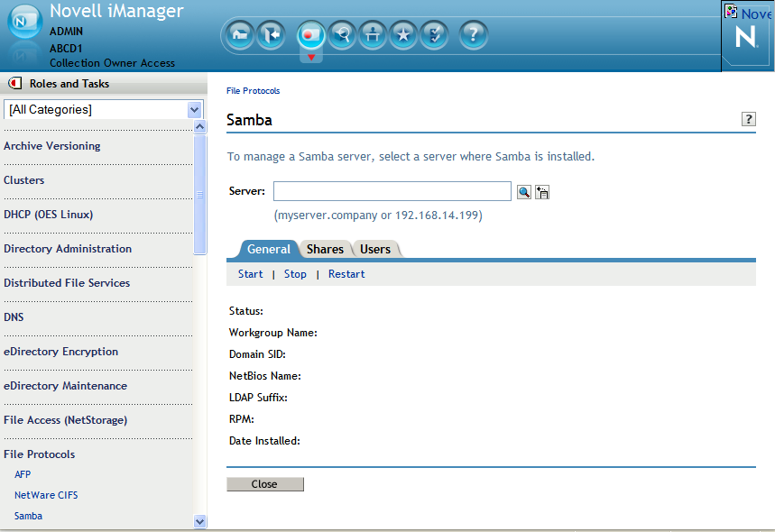This screenshot has height=532, width=775.
Task: Focus the Server input field
Action: click(x=392, y=191)
